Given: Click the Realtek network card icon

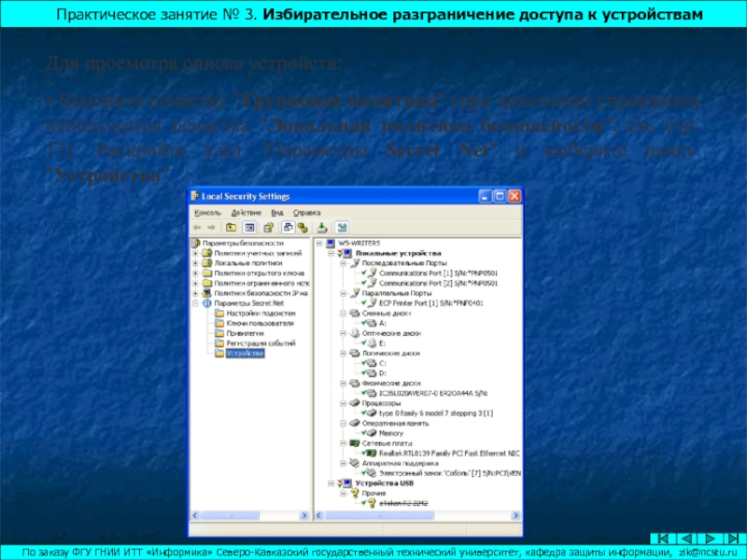Looking at the screenshot, I should [372, 452].
